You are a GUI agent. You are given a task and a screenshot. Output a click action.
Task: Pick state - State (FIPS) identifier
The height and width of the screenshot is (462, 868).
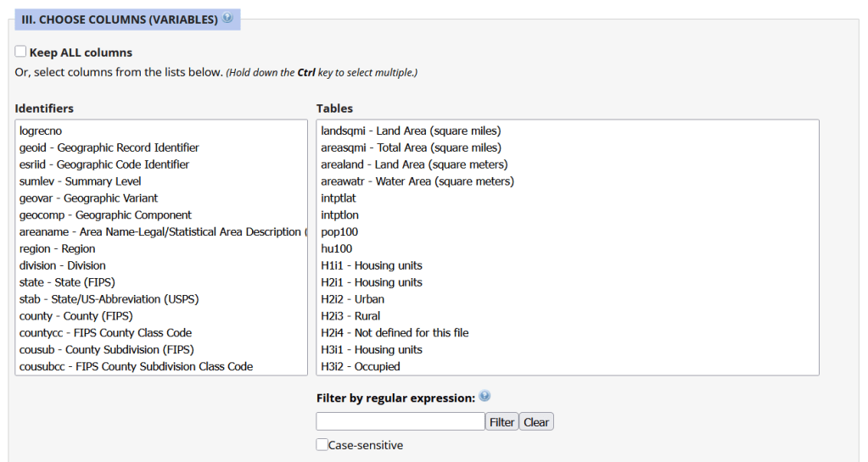[67, 282]
